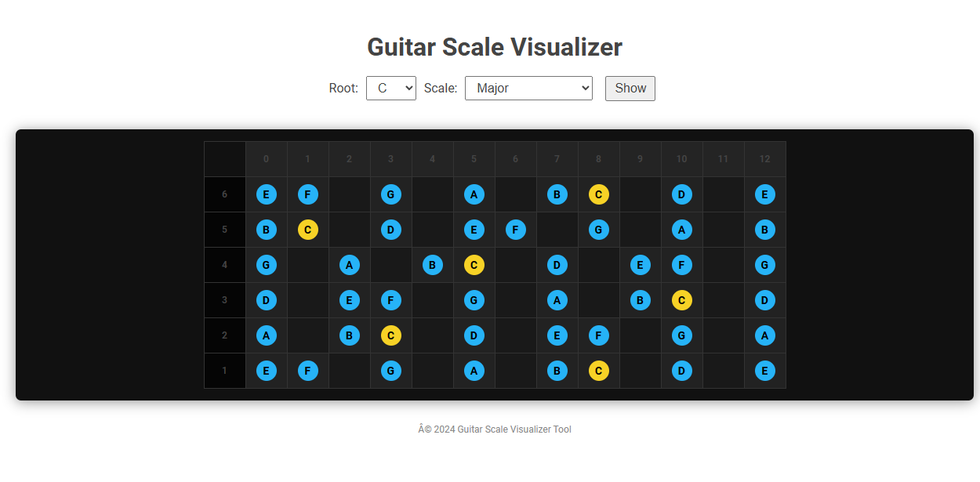
Task: Open the Root note dropdown
Action: tap(390, 88)
